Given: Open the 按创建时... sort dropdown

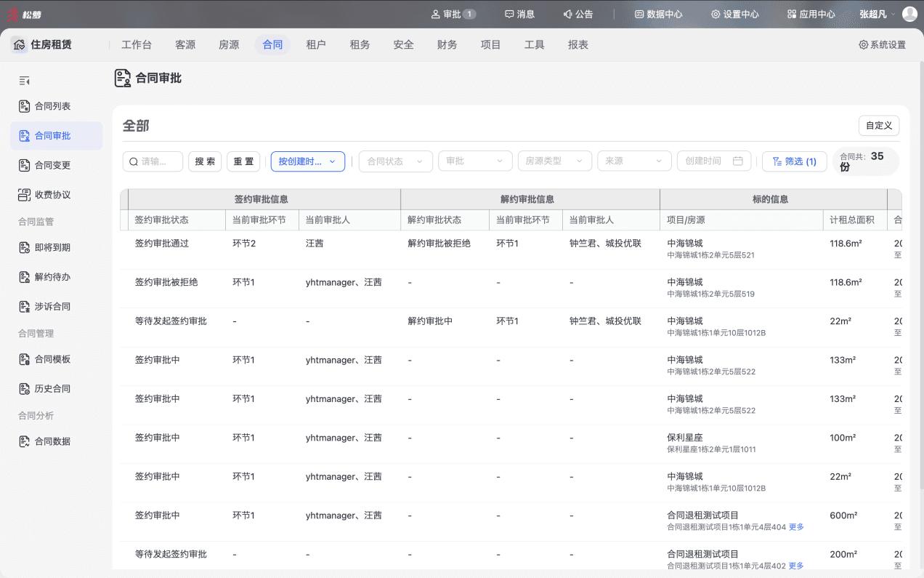Looking at the screenshot, I should point(308,161).
